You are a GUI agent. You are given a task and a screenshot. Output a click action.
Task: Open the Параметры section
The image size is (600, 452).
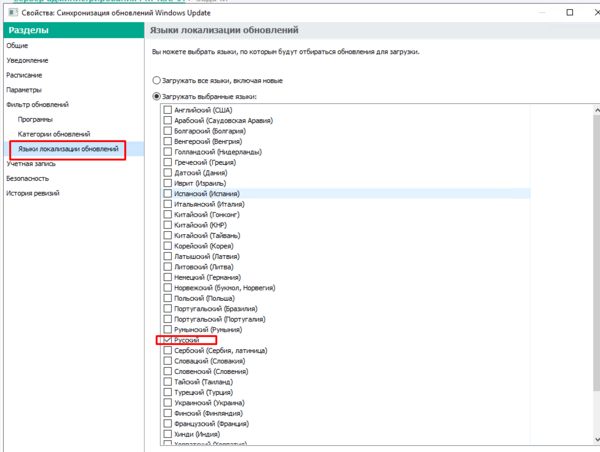(x=24, y=90)
